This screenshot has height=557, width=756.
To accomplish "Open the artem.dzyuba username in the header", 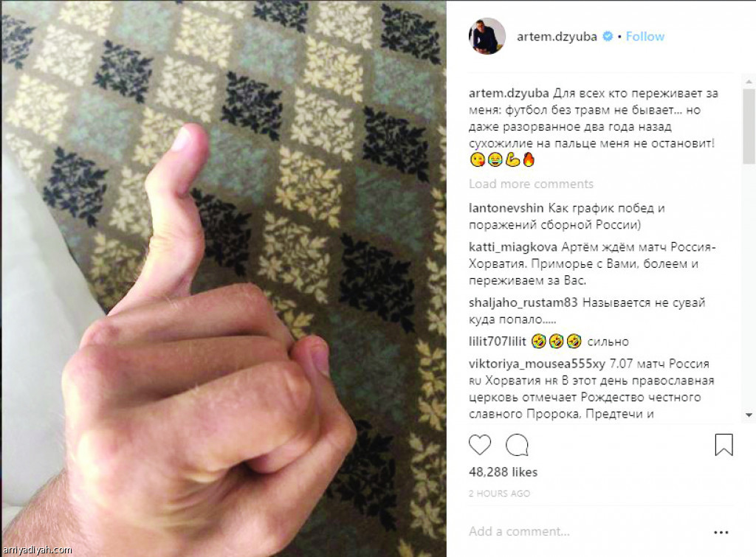I will (557, 36).
